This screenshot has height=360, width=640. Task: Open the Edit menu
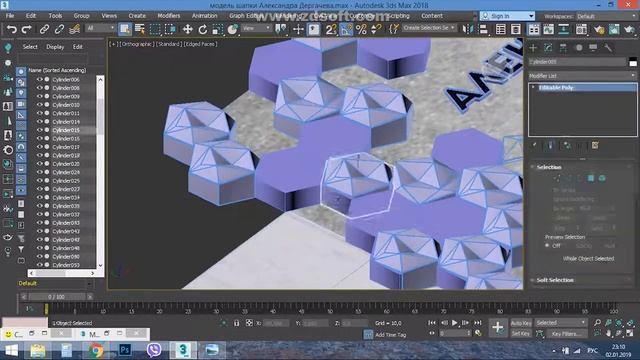point(31,16)
